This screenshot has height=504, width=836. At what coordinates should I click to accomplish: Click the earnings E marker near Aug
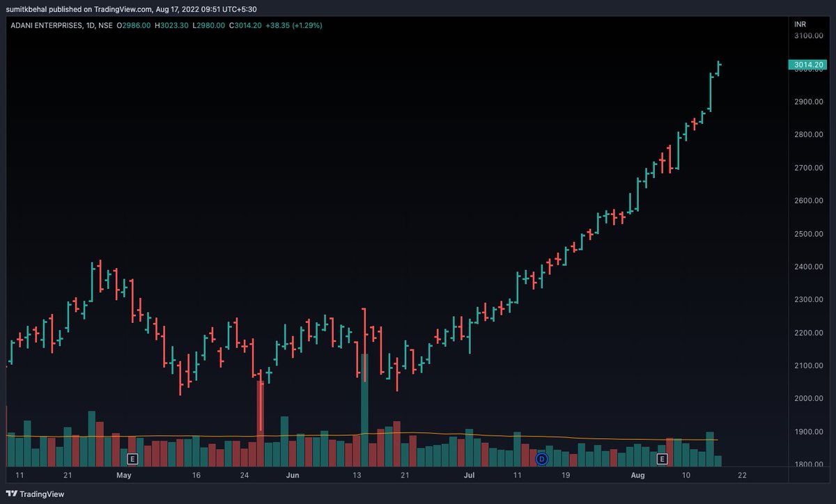[662, 459]
